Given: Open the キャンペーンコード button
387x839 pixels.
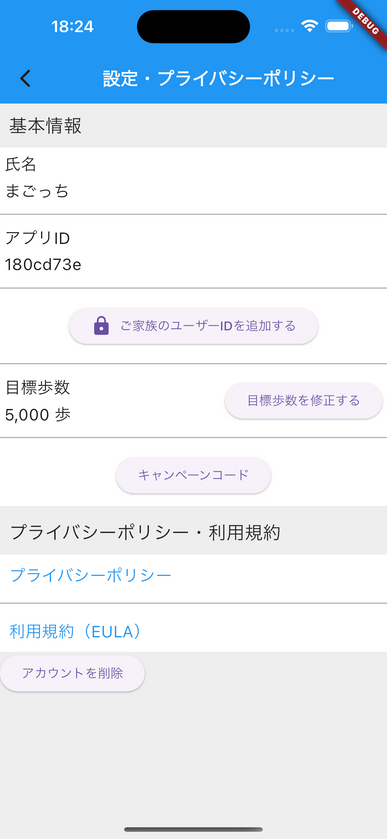Looking at the screenshot, I should [193, 475].
